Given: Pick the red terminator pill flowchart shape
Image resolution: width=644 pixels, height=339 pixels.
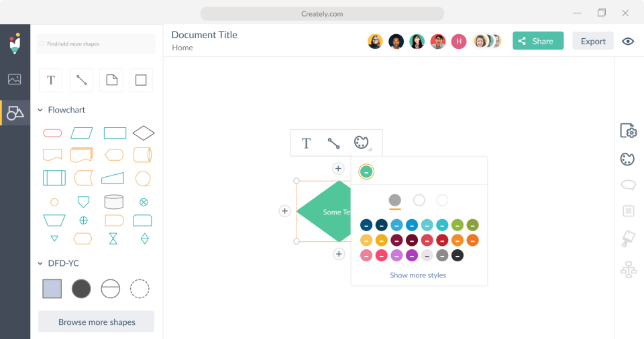Looking at the screenshot, I should tap(52, 133).
